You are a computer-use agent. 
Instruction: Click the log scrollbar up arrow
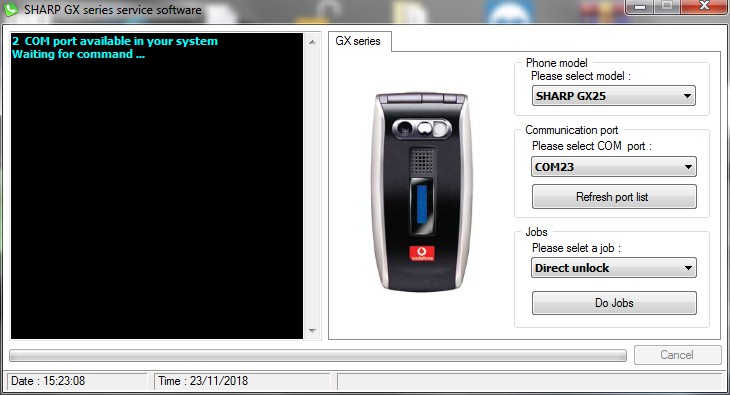click(312, 42)
